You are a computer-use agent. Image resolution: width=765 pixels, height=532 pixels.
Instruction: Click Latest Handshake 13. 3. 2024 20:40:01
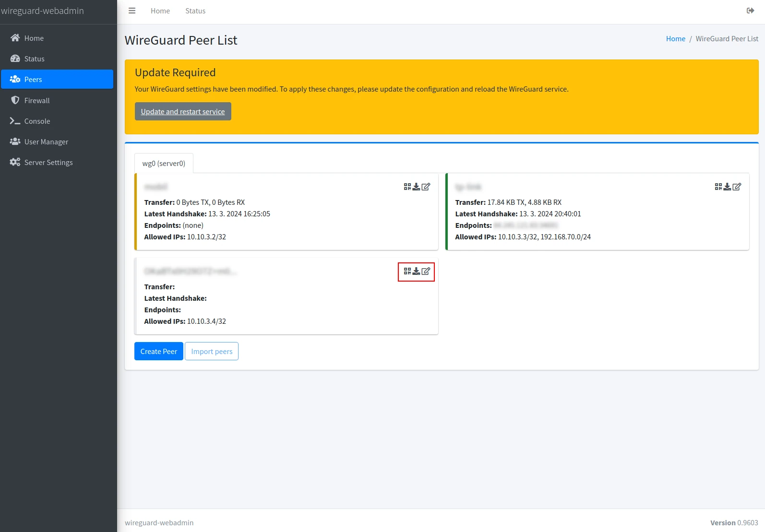518,214
